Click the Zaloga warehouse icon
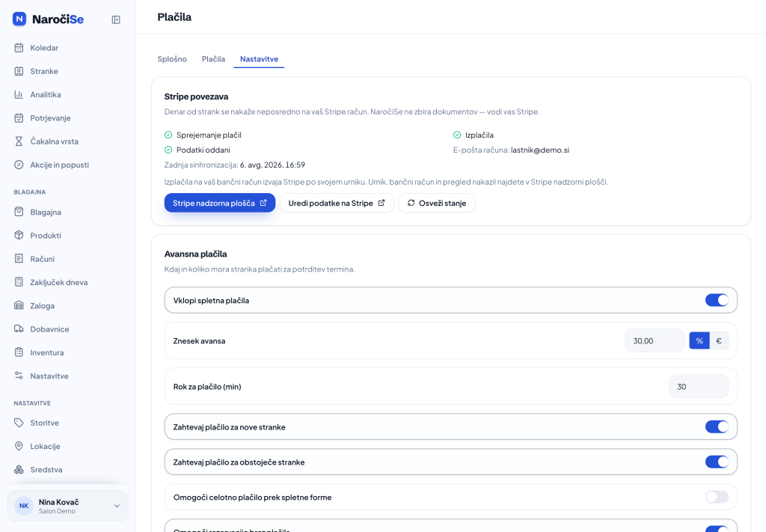The height and width of the screenshot is (532, 766). pos(19,305)
